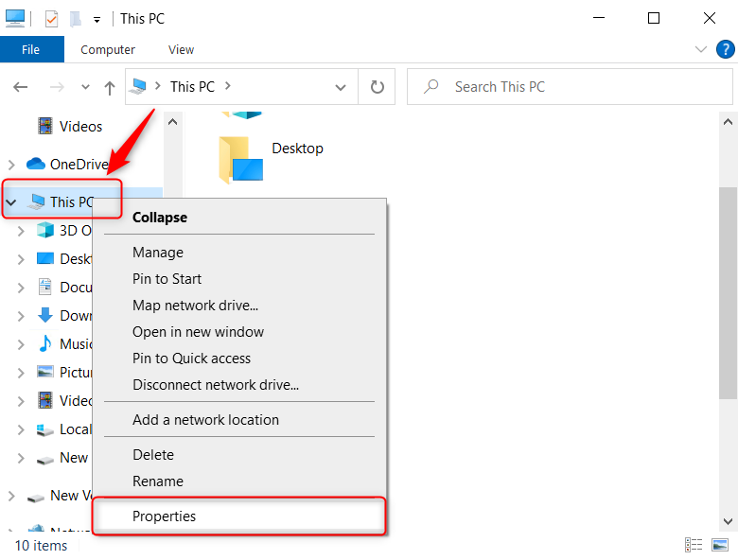Image resolution: width=738 pixels, height=560 pixels.
Task: Click the OneDrive cloud icon
Action: [36, 164]
